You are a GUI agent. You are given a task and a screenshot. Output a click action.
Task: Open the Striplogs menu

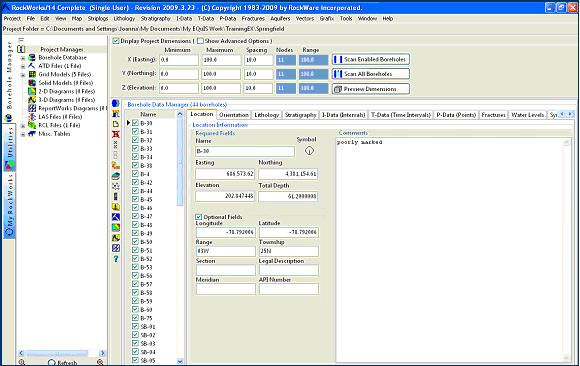pos(98,19)
